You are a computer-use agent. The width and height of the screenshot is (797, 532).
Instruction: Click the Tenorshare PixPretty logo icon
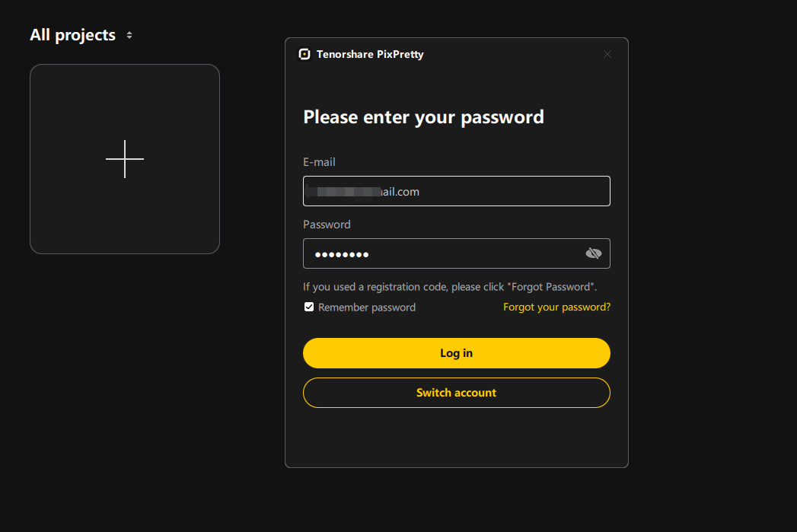click(x=304, y=54)
